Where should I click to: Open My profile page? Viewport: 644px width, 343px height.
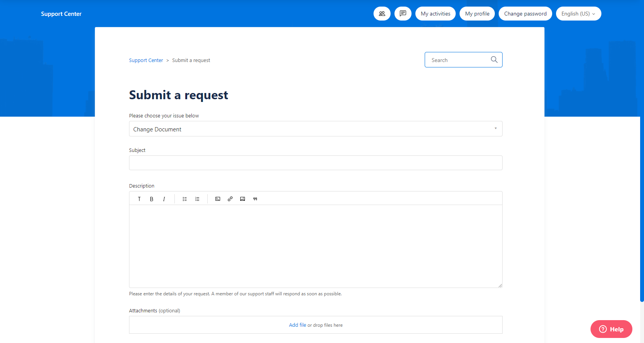tap(477, 14)
